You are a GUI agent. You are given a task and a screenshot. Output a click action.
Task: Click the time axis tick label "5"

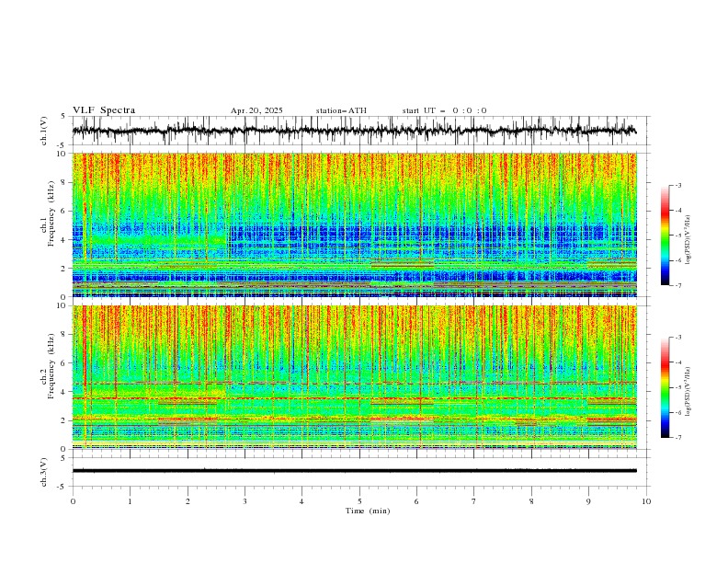pos(359,501)
